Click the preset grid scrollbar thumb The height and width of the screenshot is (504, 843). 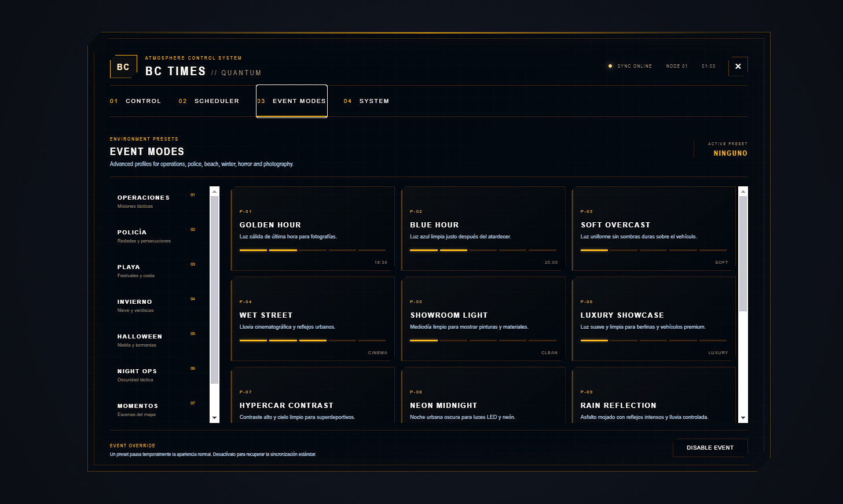pyautogui.click(x=743, y=253)
